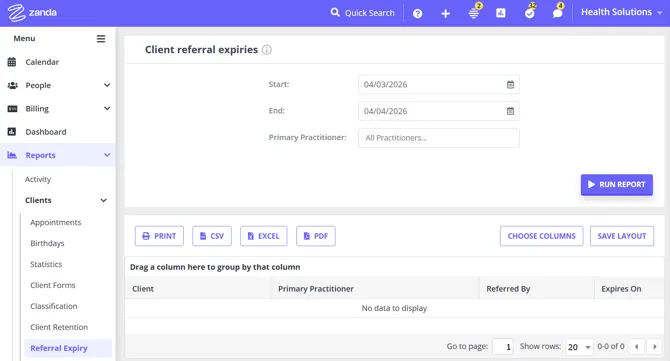
Task: Click the Billing sidebar icon
Action: 12,109
